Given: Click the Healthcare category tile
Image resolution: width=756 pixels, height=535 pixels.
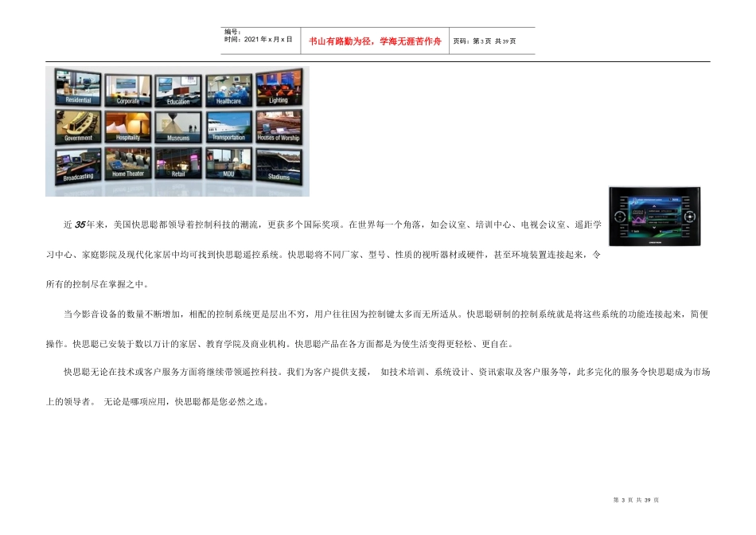Looking at the screenshot, I should [228, 90].
